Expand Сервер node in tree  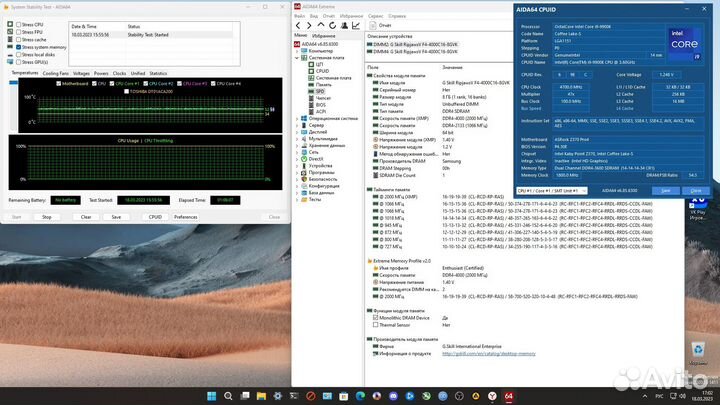point(297,125)
